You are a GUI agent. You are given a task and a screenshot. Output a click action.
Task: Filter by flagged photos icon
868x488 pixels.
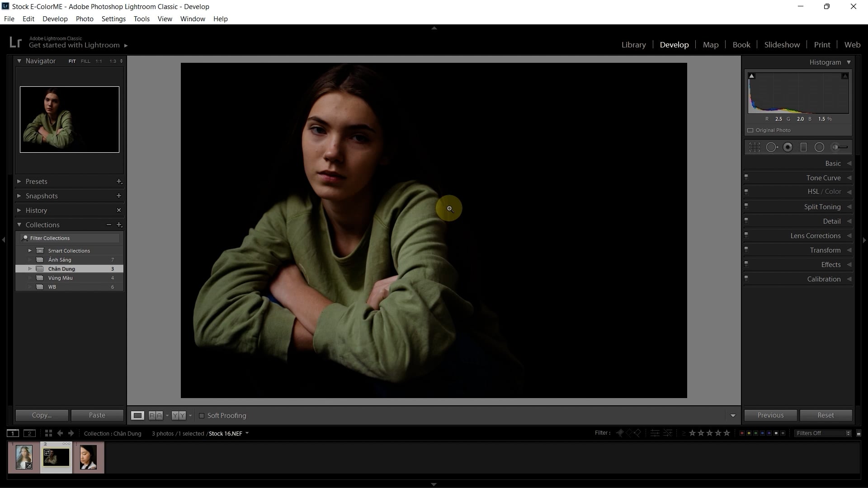point(620,433)
